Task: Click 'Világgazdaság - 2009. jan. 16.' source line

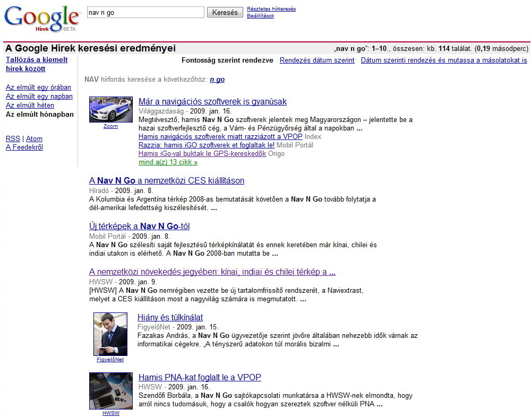Action: pyautogui.click(x=185, y=111)
